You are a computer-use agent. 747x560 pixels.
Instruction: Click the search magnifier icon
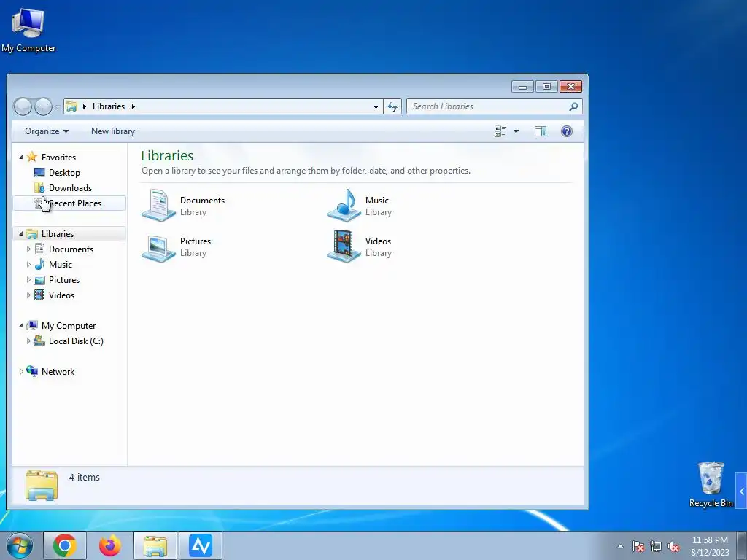click(573, 106)
